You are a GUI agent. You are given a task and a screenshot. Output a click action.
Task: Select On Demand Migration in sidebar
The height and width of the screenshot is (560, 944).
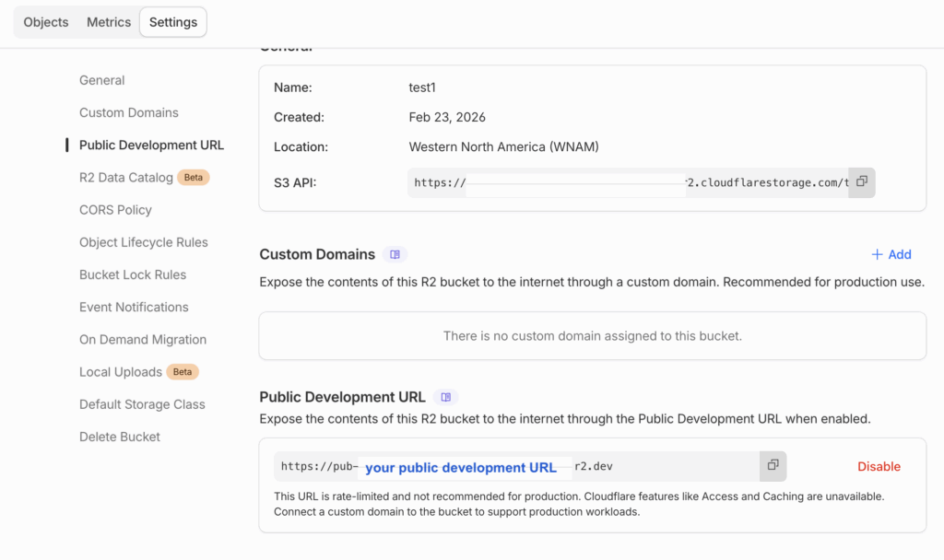[x=143, y=339]
